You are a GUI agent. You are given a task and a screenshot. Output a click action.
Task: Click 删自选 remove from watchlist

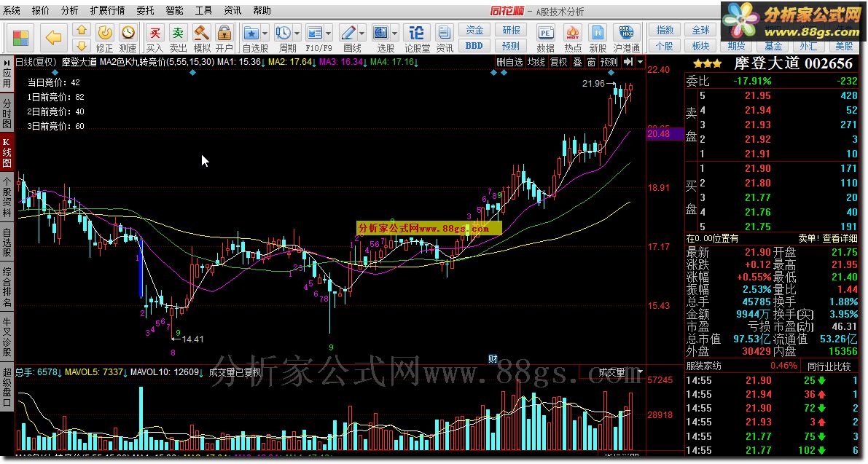click(x=509, y=62)
